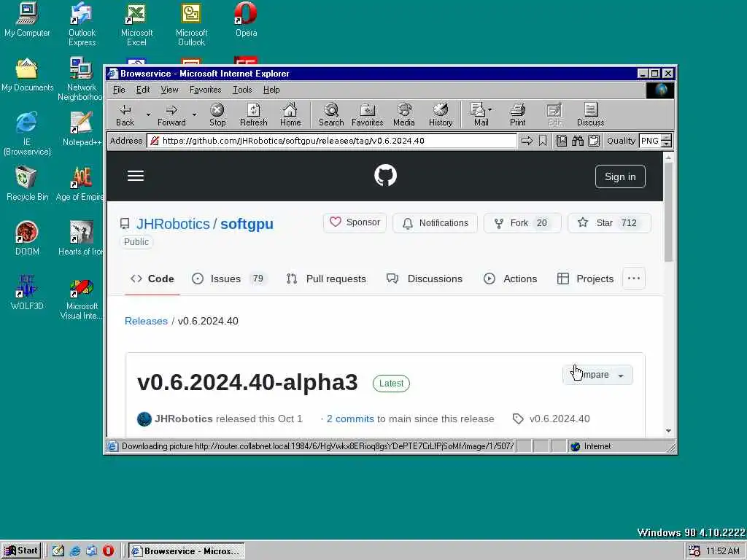Click the Go arrow next to the address bar
Image resolution: width=747 pixels, height=560 pixels.
point(527,141)
